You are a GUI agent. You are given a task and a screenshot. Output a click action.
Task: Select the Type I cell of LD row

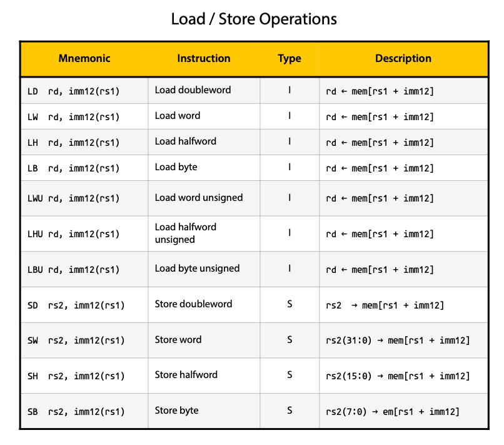point(289,90)
